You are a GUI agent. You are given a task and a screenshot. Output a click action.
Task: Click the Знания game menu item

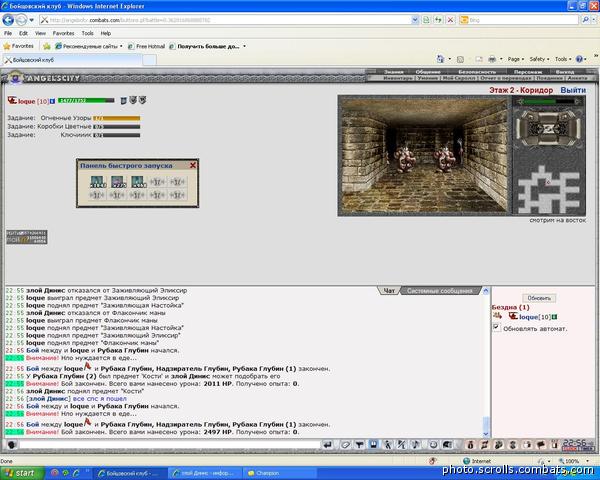coord(394,72)
